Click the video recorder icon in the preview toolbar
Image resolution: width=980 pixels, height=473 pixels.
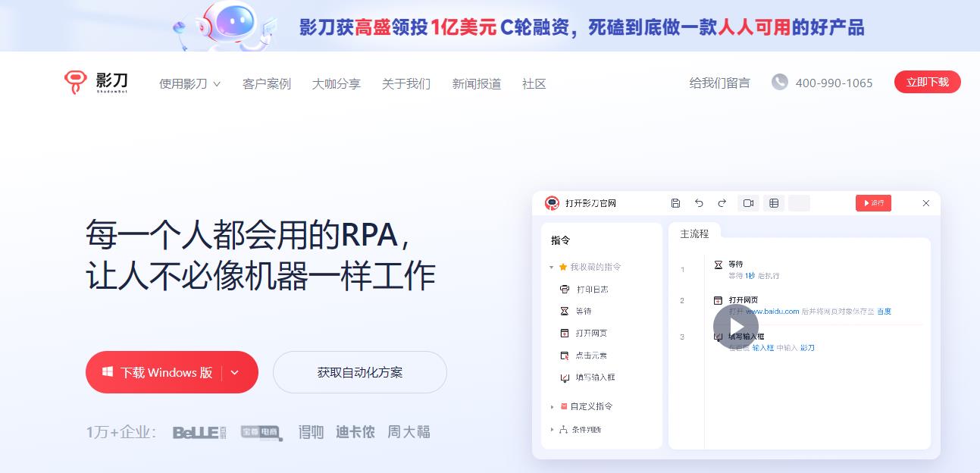[749, 203]
